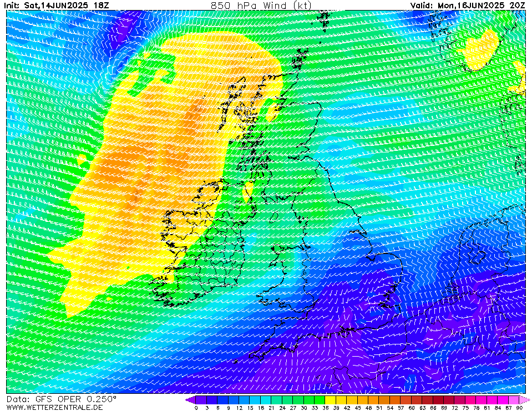Pick the orange swatch between 45 and 48

click(x=363, y=400)
